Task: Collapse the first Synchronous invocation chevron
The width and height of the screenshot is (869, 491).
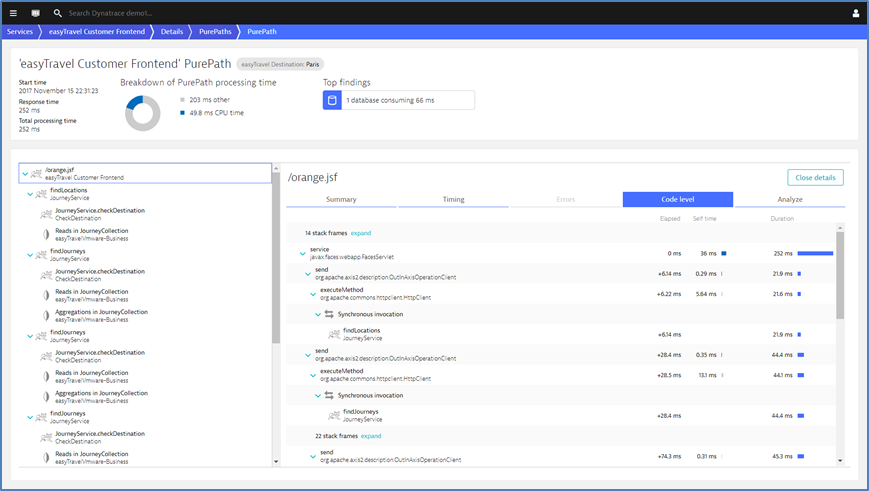Action: [x=318, y=314]
